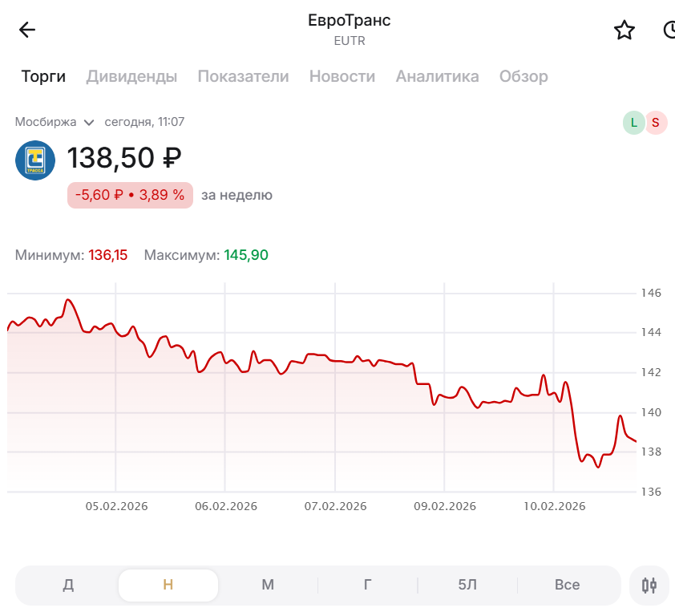Viewport: 675px width, 616px height.
Task: Open the Новости tab
Action: [x=342, y=76]
